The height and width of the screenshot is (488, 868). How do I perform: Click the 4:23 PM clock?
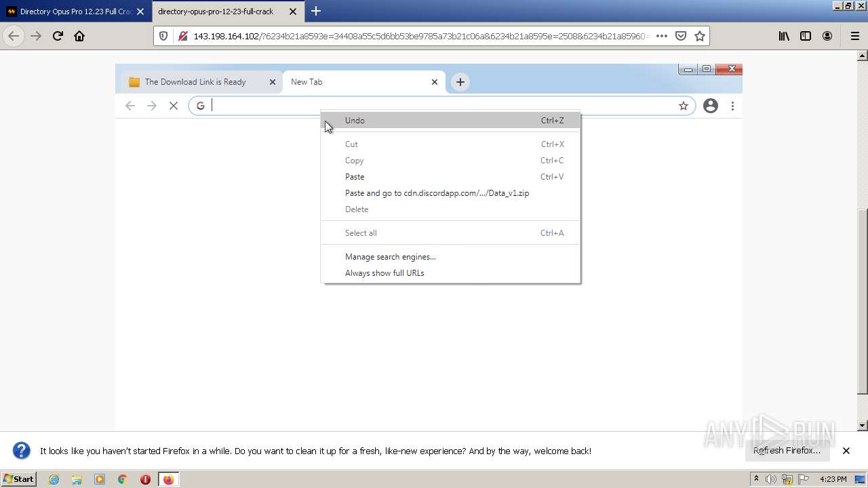coord(833,479)
